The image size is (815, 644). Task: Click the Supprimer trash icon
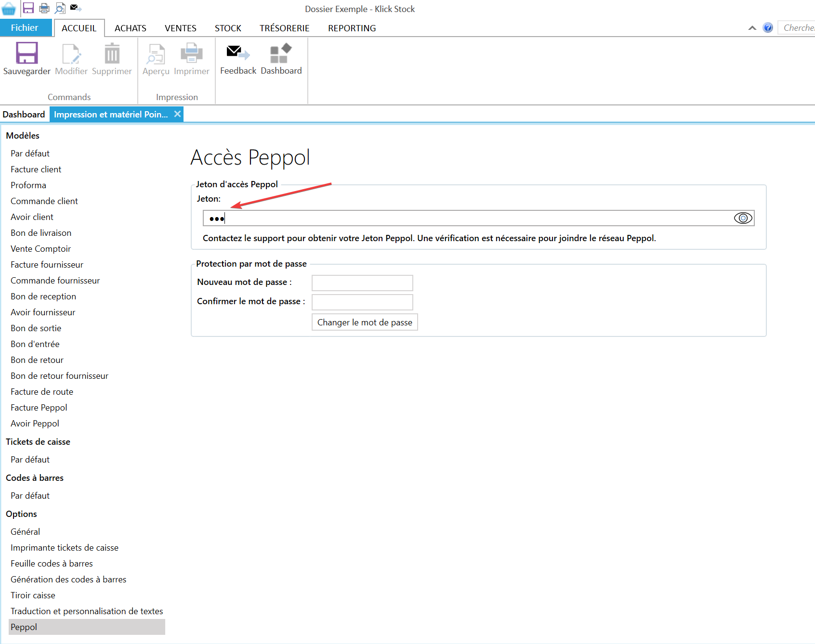tap(112, 54)
